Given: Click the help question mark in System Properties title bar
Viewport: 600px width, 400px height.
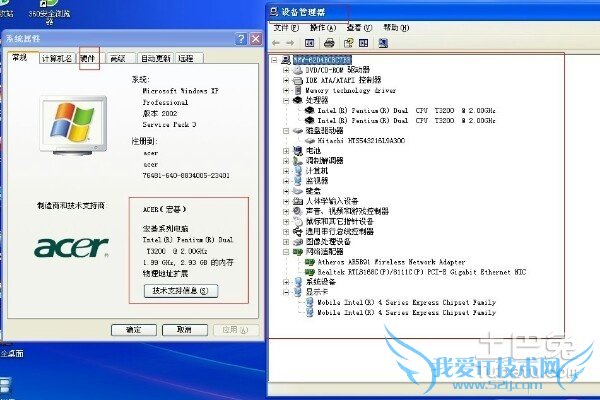Looking at the screenshot, I should click(x=241, y=39).
